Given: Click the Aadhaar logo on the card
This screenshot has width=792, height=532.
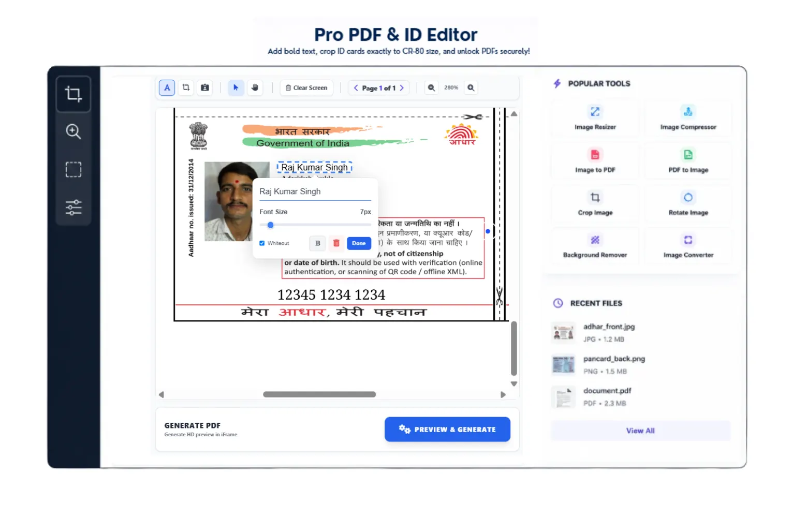Looking at the screenshot, I should tap(462, 135).
